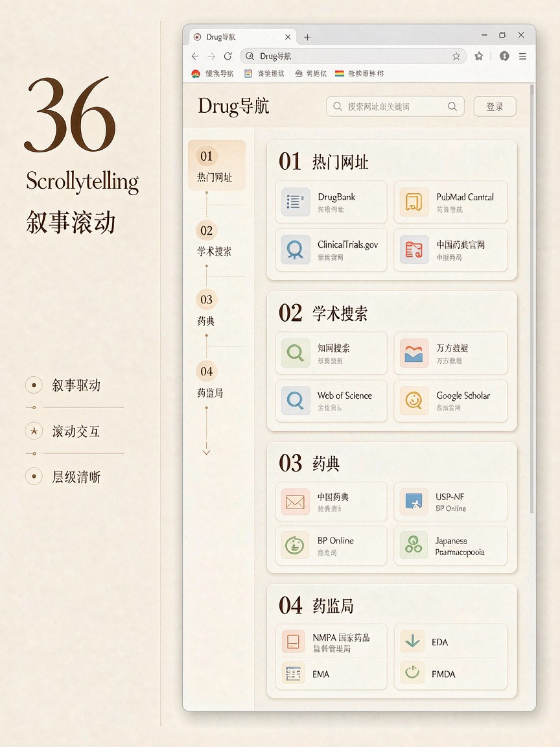Open a new tab with plus button
Screen dimensions: 560x747
click(307, 37)
